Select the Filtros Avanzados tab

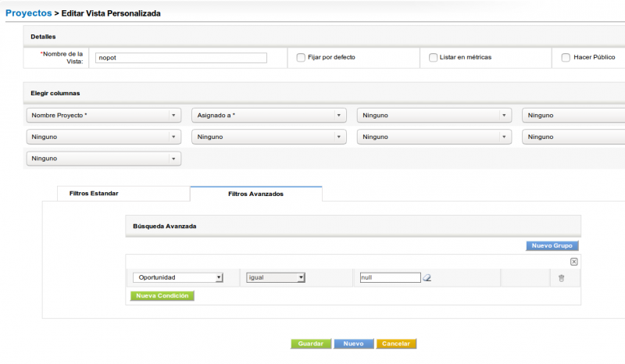pyautogui.click(x=255, y=193)
